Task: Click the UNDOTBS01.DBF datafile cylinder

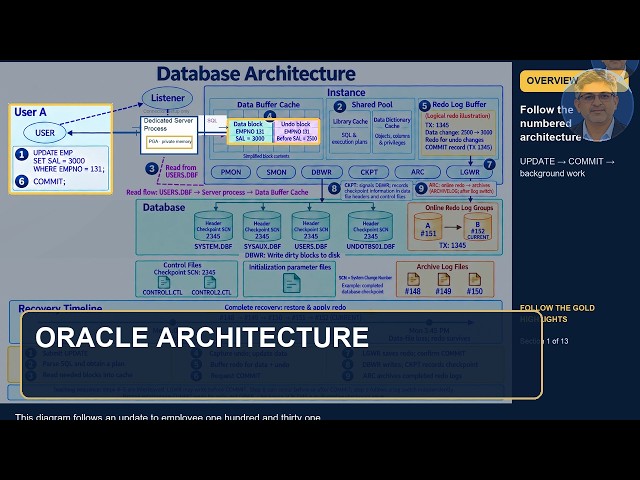Action: click(371, 227)
